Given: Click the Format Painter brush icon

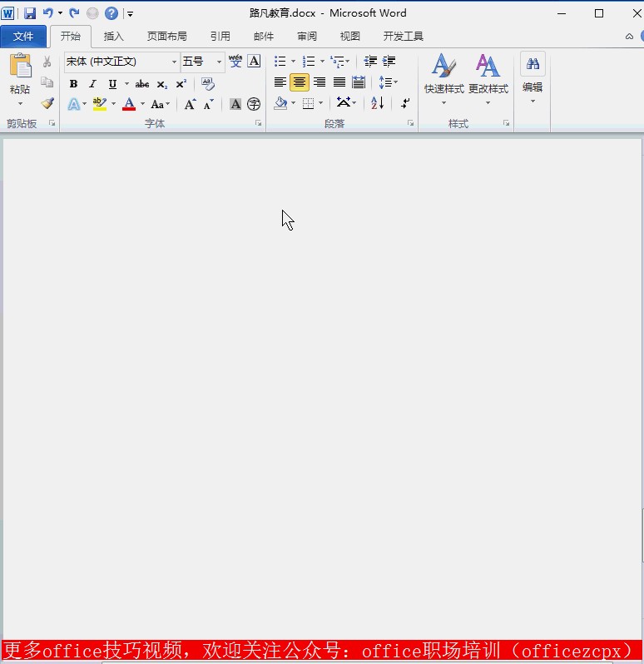Looking at the screenshot, I should click(47, 104).
